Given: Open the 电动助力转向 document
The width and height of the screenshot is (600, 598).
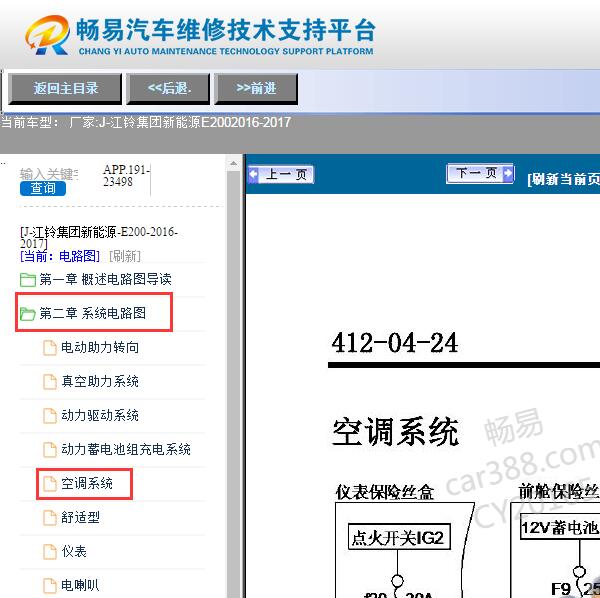Looking at the screenshot, I should click(100, 347).
